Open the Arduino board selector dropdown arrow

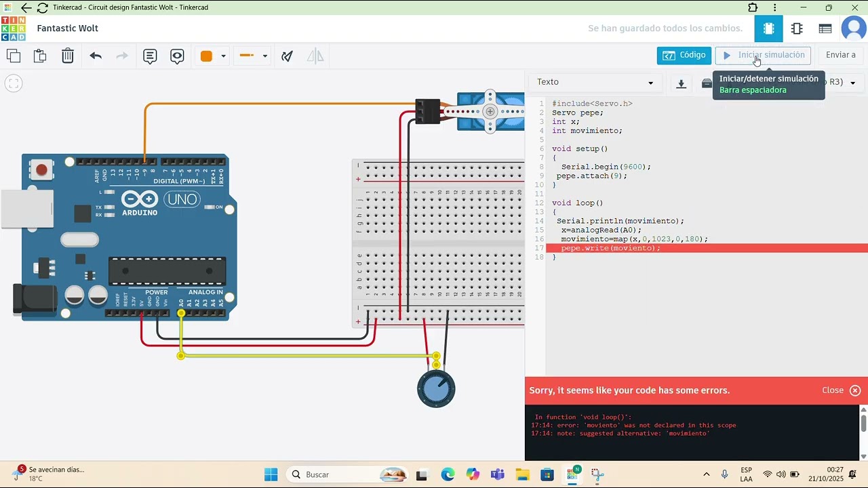853,83
